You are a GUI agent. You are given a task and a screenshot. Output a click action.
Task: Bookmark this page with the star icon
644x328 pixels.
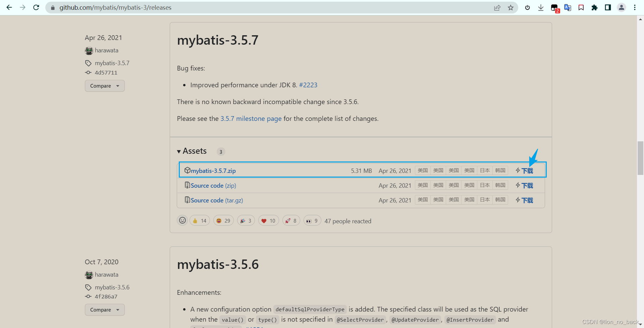pos(511,7)
